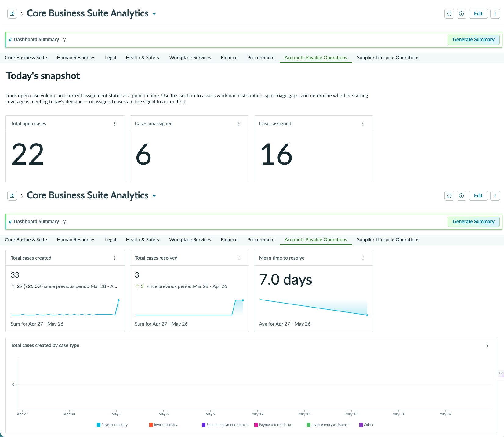Click the 'Avg for Apr 27 - May 26' caption
Viewport: 504px width, 437px height.
[285, 324]
